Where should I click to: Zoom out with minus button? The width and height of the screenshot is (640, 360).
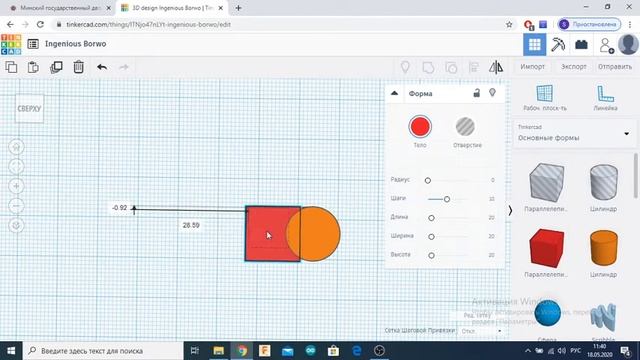(16, 206)
